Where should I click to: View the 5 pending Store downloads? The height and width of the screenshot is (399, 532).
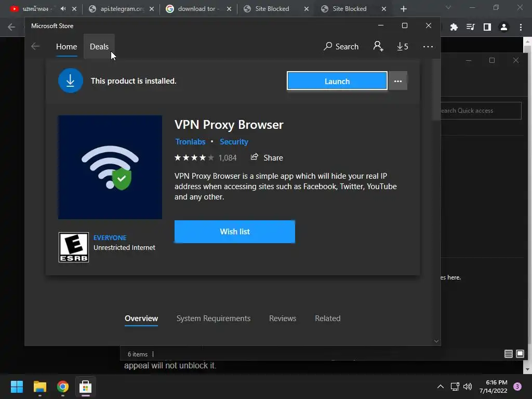(403, 46)
